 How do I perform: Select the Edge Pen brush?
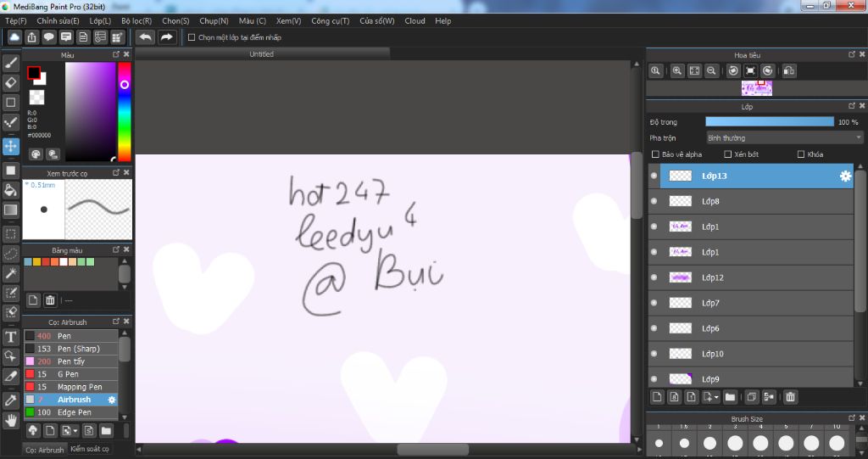(71, 412)
